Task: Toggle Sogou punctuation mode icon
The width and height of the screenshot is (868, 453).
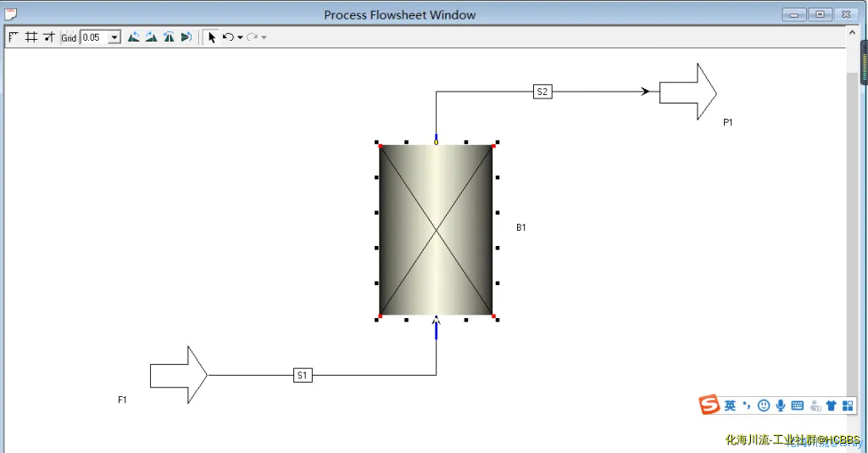Action: 747,405
